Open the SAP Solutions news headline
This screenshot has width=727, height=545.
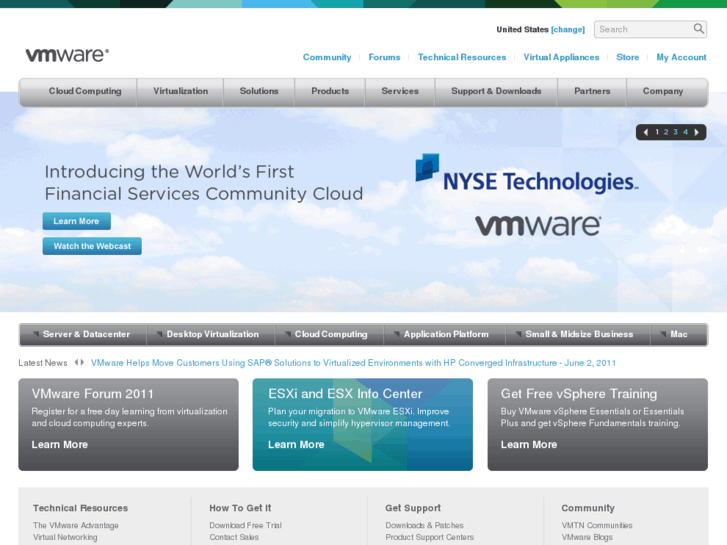353,363
